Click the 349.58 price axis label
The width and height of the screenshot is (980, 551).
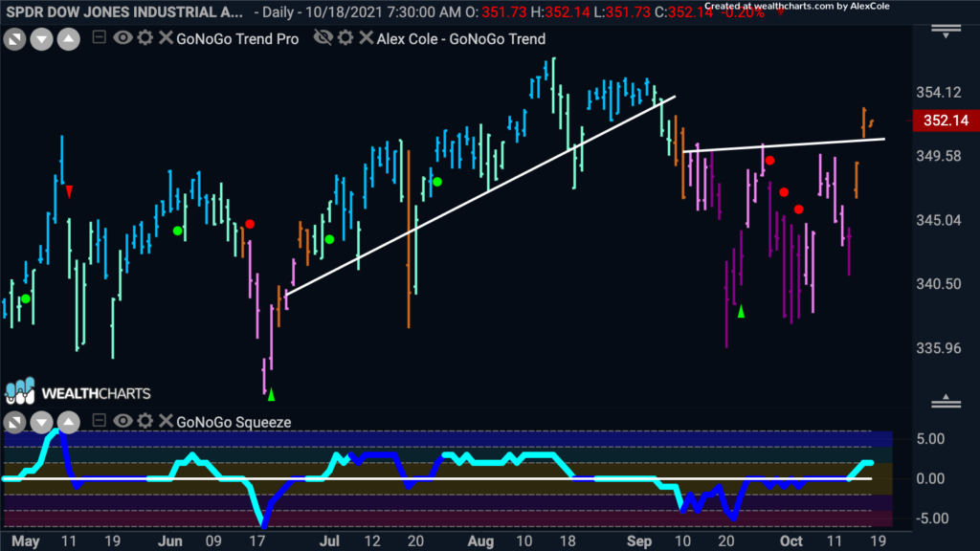click(x=939, y=156)
